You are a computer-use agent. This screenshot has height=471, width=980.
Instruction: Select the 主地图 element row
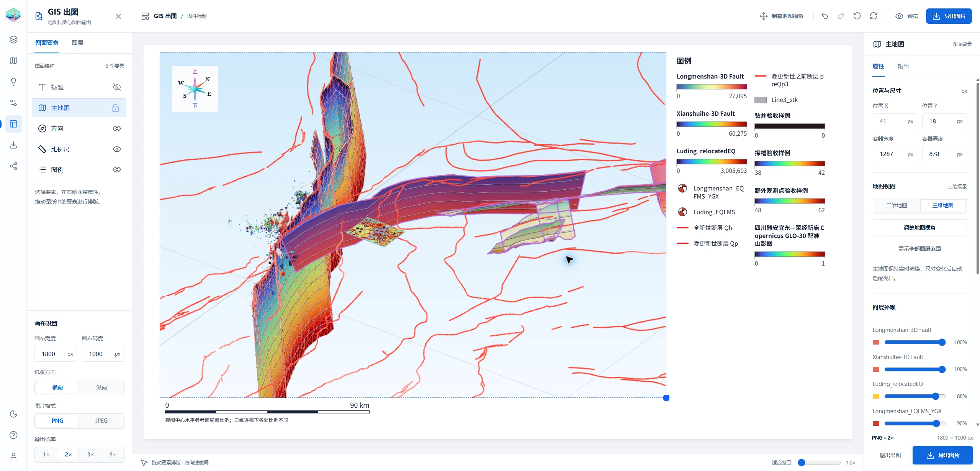tap(79, 108)
